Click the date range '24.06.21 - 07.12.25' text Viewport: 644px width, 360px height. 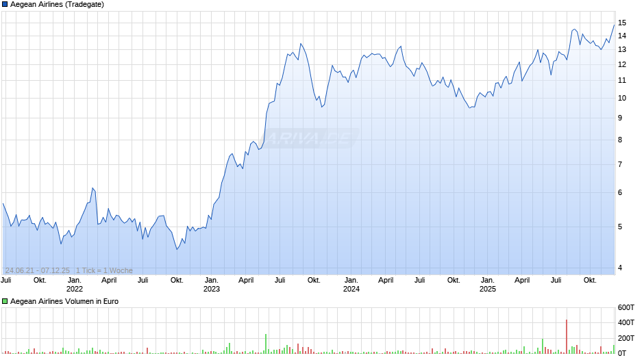(38, 270)
